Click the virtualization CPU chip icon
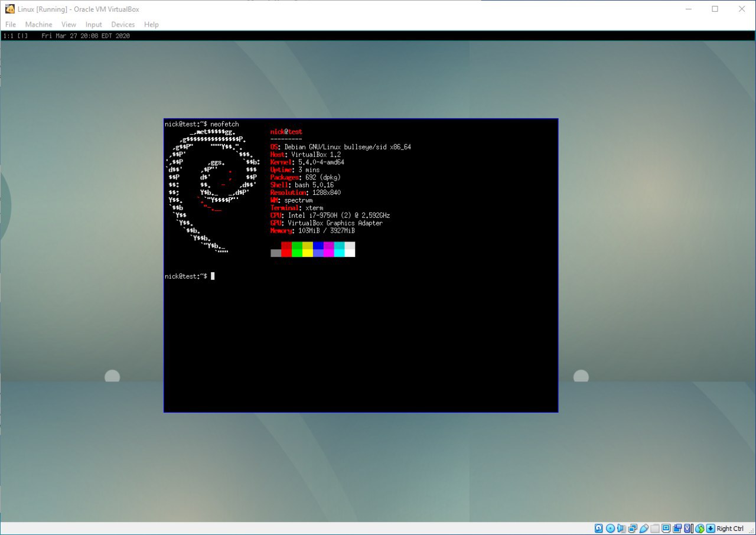Viewport: 756px width, 535px height. (687, 528)
